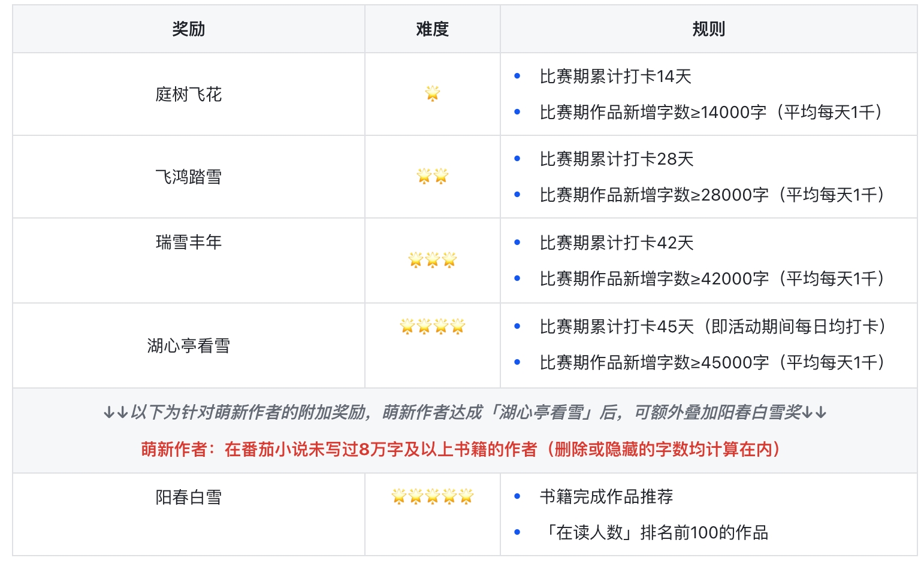Click the down arrows before 以下为针对萌新作者
Screen dimensions: 924x570
[x=116, y=413]
